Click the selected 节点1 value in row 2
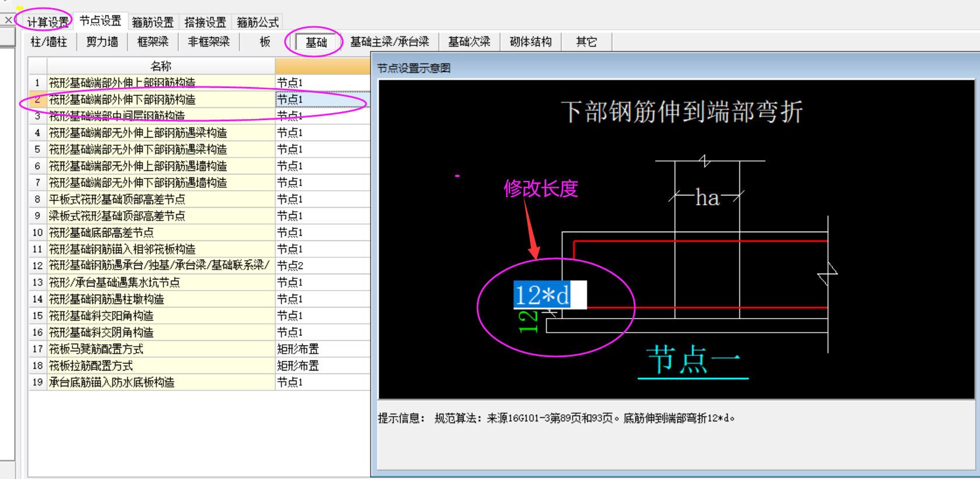This screenshot has height=479, width=980. [x=322, y=100]
